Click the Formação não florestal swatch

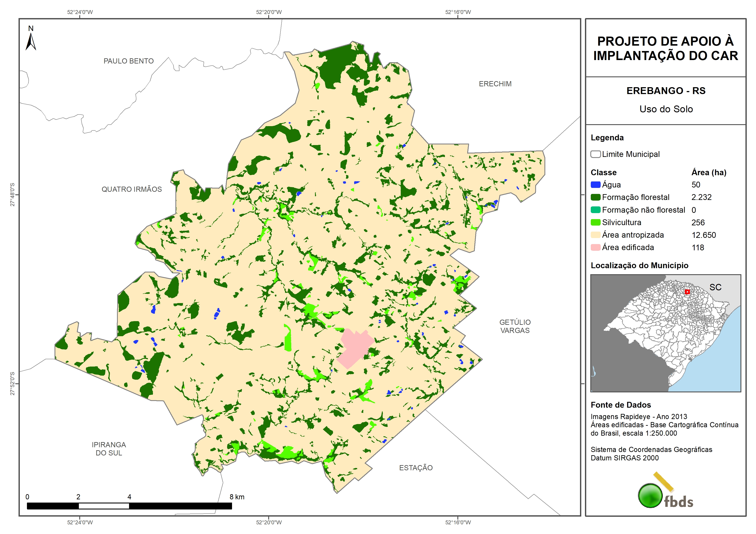[595, 210]
